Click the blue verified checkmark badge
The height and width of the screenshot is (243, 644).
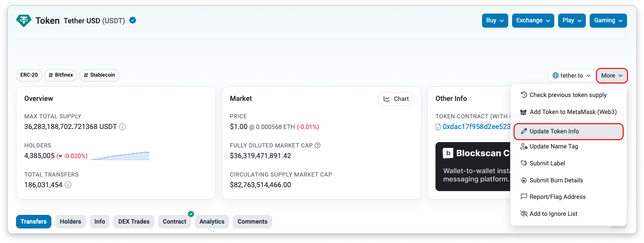132,20
